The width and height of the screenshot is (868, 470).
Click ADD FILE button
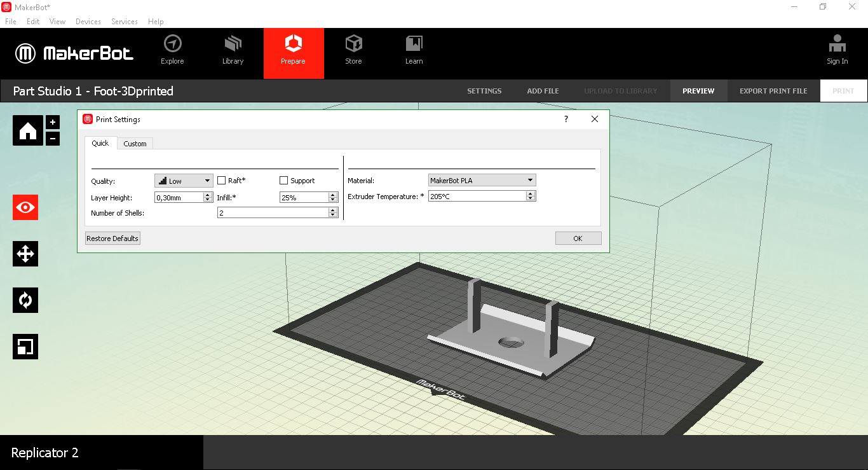click(543, 91)
